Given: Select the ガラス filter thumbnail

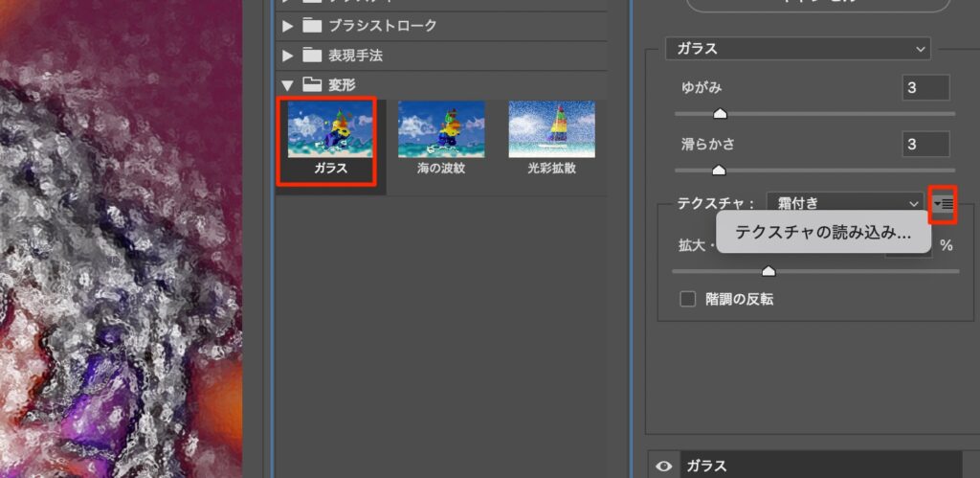Looking at the screenshot, I should coord(330,130).
